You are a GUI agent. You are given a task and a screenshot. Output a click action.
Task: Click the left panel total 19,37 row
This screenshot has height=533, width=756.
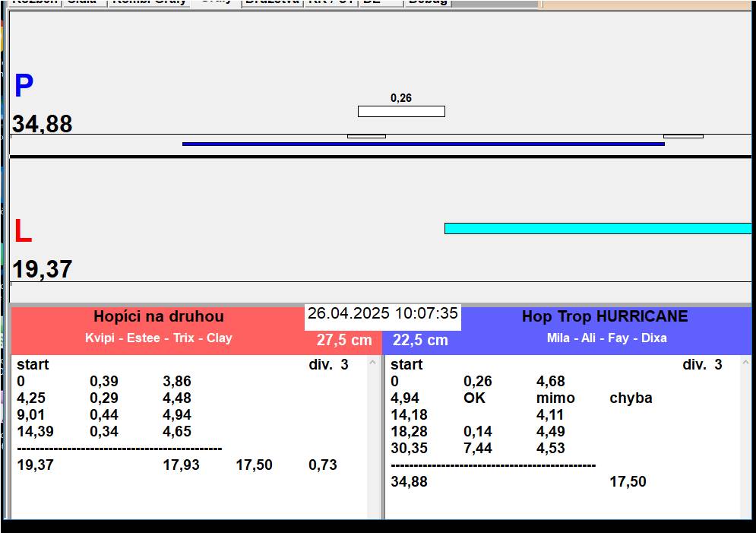coord(35,465)
